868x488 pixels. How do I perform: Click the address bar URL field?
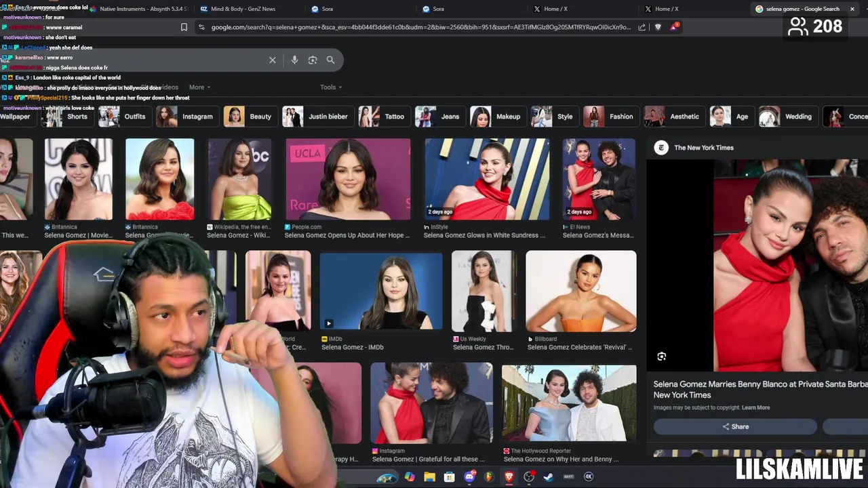420,27
